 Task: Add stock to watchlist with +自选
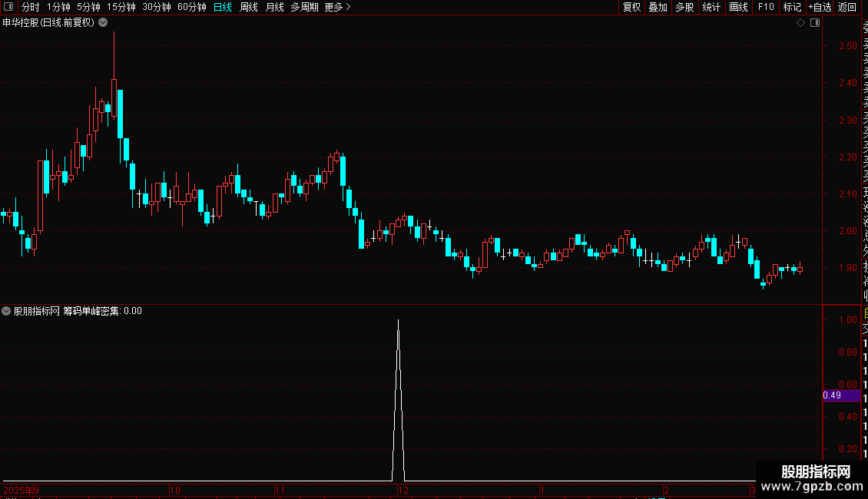point(820,7)
